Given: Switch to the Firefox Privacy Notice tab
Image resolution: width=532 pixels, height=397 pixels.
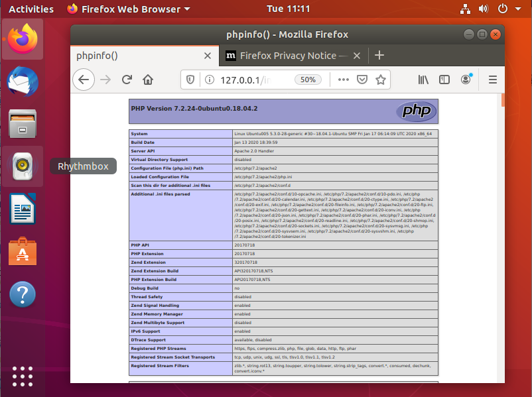Looking at the screenshot, I should (294, 56).
